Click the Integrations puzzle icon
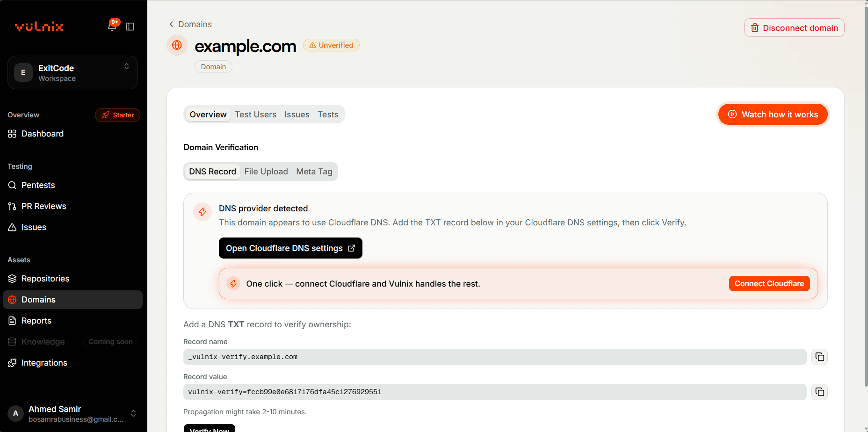This screenshot has height=432, width=868. (12, 363)
